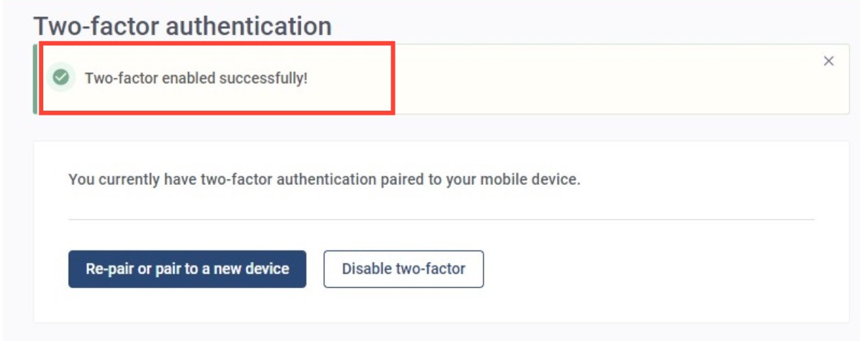The image size is (868, 341).
Task: Dismiss the success alert with the X icon
Action: pyautogui.click(x=828, y=61)
